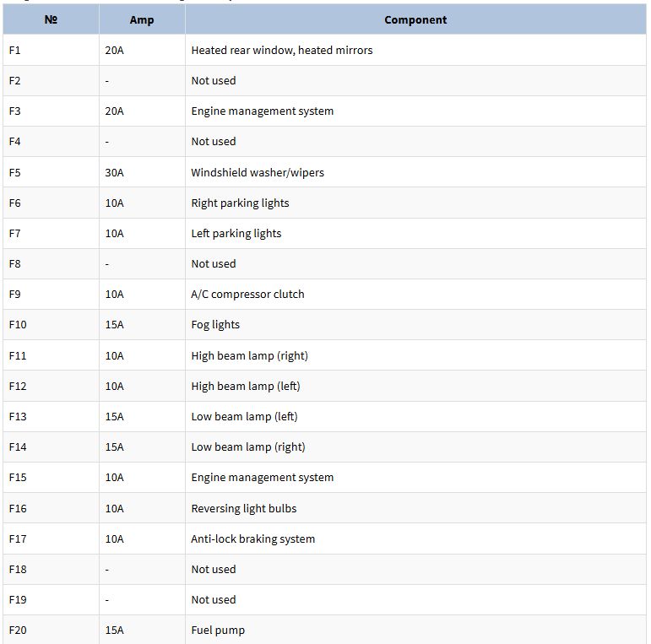651x644 pixels.
Task: Click the № column header
Action: pyautogui.click(x=51, y=19)
